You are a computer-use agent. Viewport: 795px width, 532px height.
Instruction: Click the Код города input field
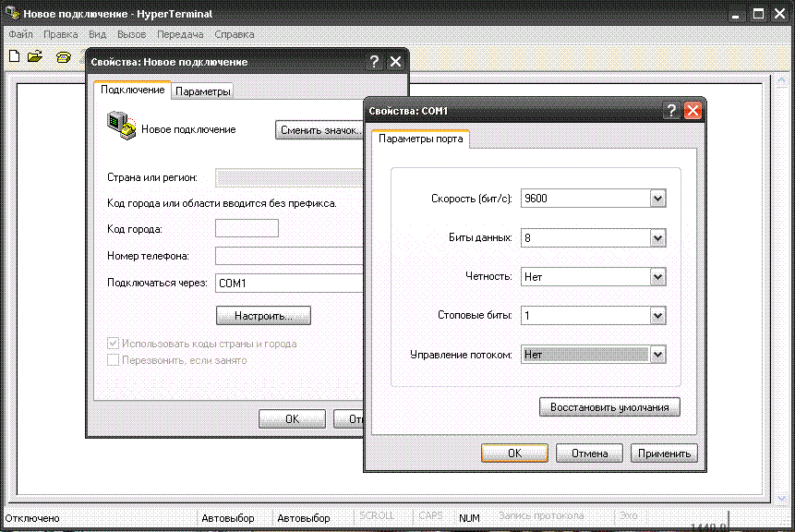(247, 228)
